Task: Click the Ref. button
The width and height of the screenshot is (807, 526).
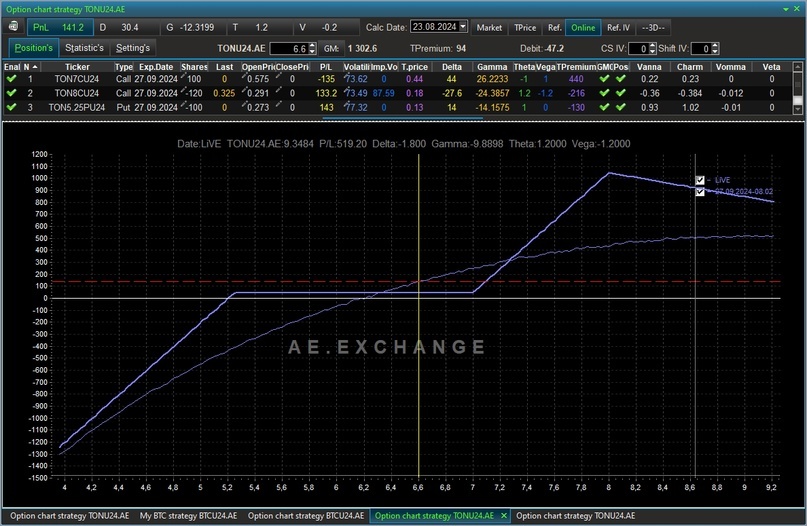Action: (x=554, y=28)
